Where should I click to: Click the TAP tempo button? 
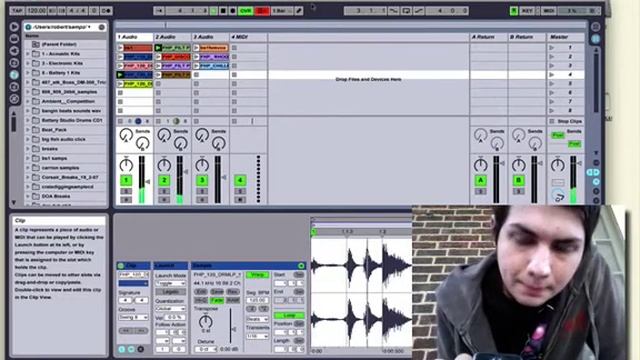click(x=17, y=11)
